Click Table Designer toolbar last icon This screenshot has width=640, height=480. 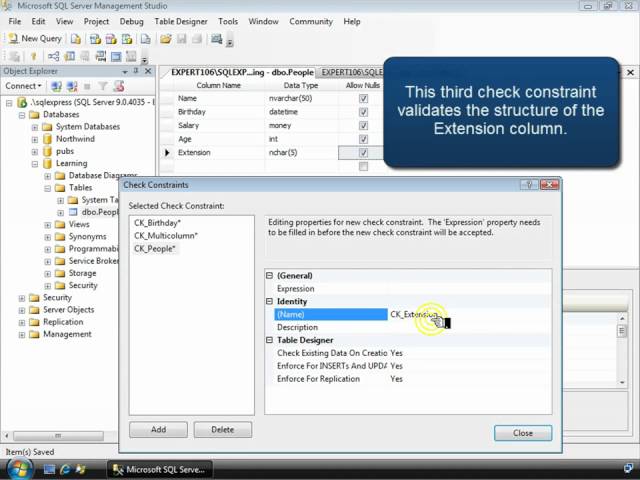(x=131, y=56)
